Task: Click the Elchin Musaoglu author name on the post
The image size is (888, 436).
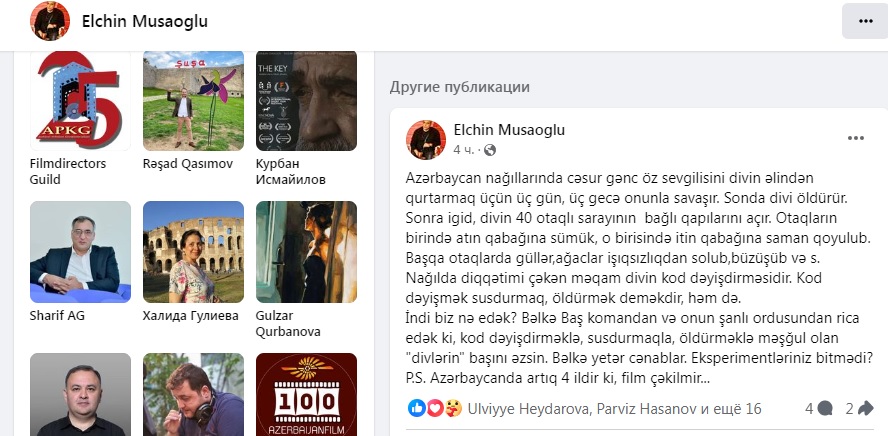Action: (x=509, y=130)
